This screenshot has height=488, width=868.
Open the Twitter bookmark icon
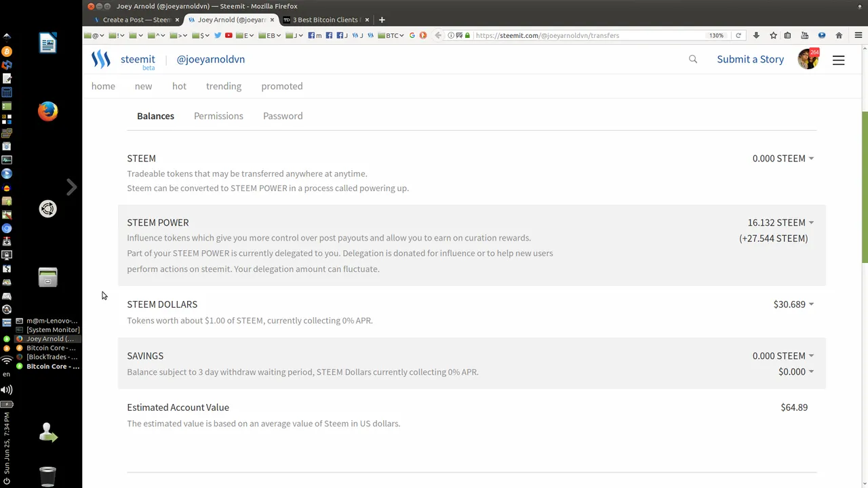pos(218,35)
